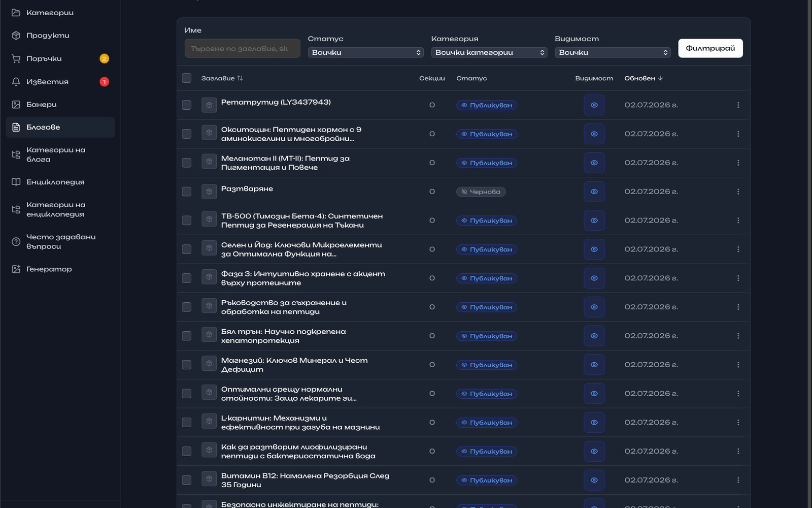Open post Ръководство за съхранение и обработка на пептиди
The width and height of the screenshot is (812, 508).
click(x=284, y=307)
